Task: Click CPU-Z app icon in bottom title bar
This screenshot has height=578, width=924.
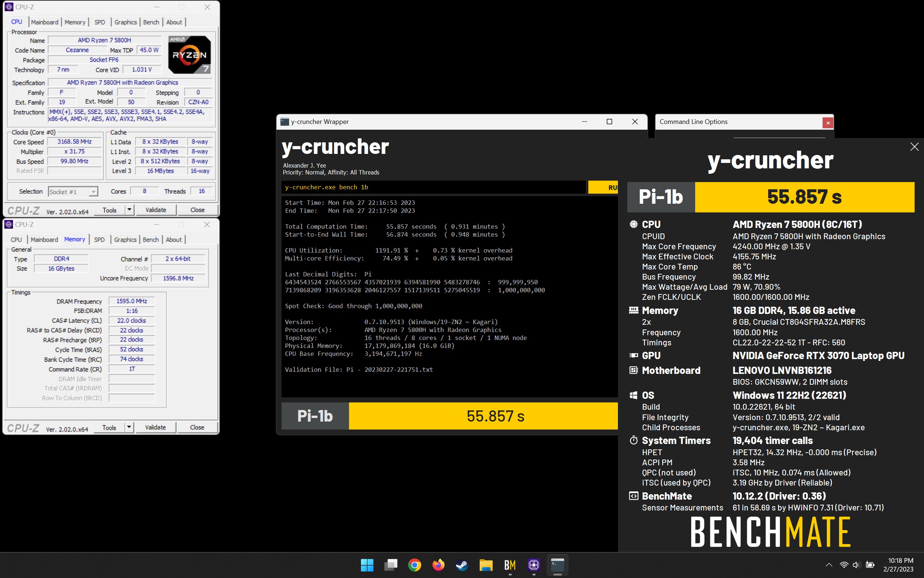Action: click(9, 224)
